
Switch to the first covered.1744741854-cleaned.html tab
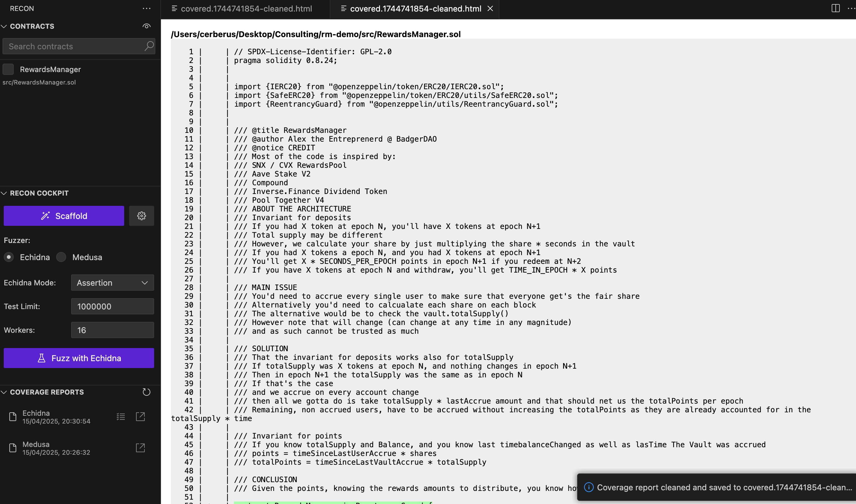coord(246,8)
